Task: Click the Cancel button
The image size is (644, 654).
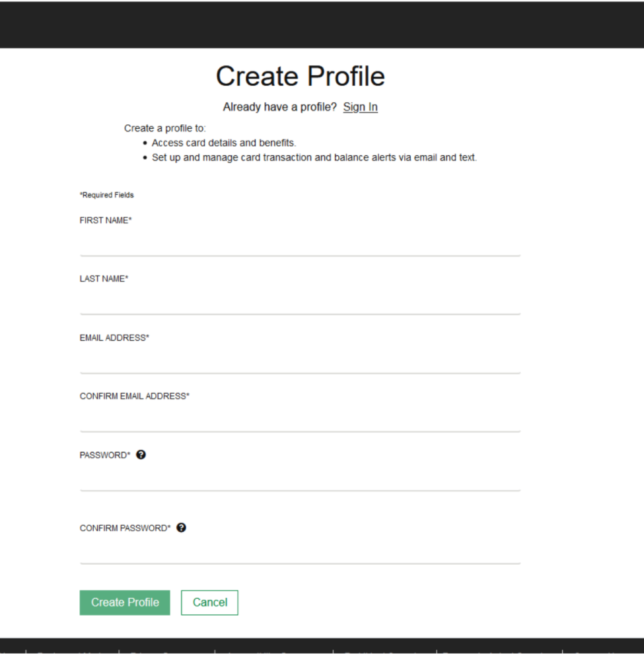Action: 210,602
